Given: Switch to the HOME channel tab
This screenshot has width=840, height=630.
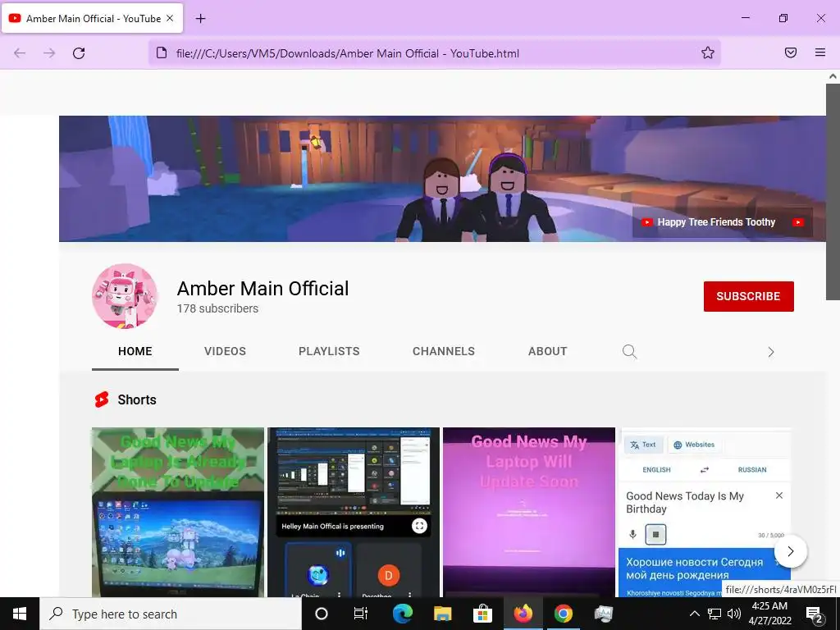Looking at the screenshot, I should pyautogui.click(x=135, y=351).
